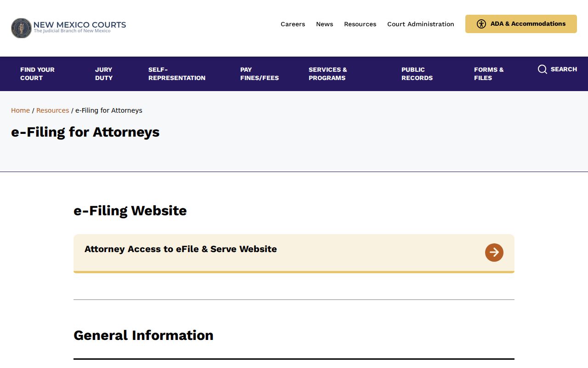Viewport: 588px width, 368px height.
Task: Open Pay Fines/Fees menu
Action: click(260, 74)
